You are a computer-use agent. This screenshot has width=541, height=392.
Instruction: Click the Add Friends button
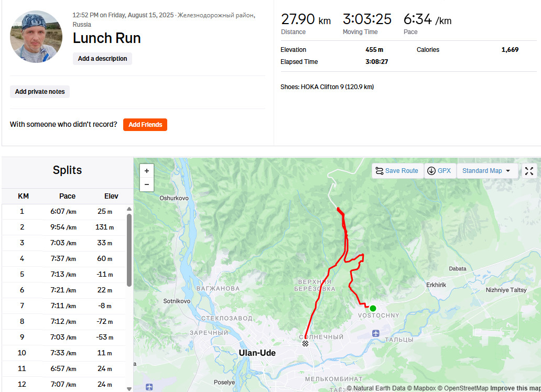[x=145, y=125]
